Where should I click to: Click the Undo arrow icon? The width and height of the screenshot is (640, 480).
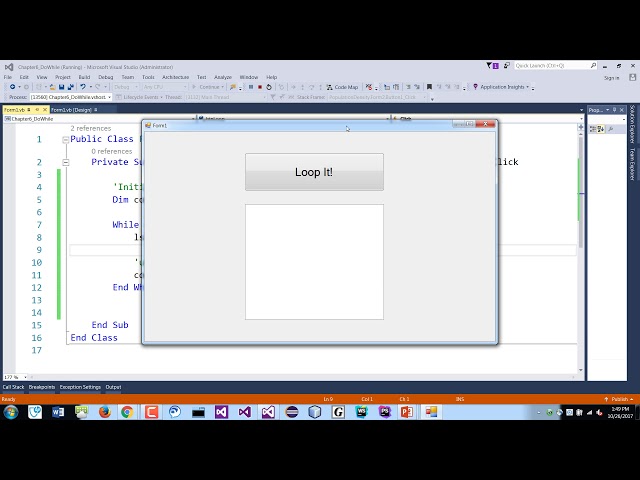tap(83, 87)
